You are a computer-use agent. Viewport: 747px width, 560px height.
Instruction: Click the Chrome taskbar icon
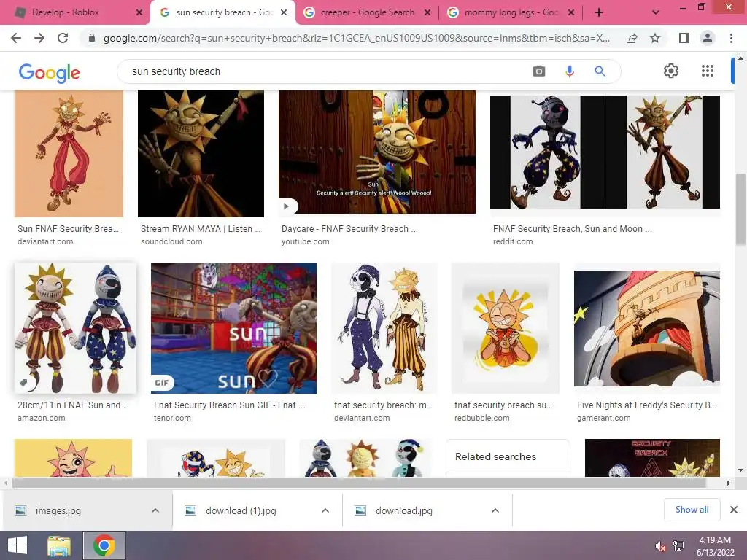(x=104, y=545)
